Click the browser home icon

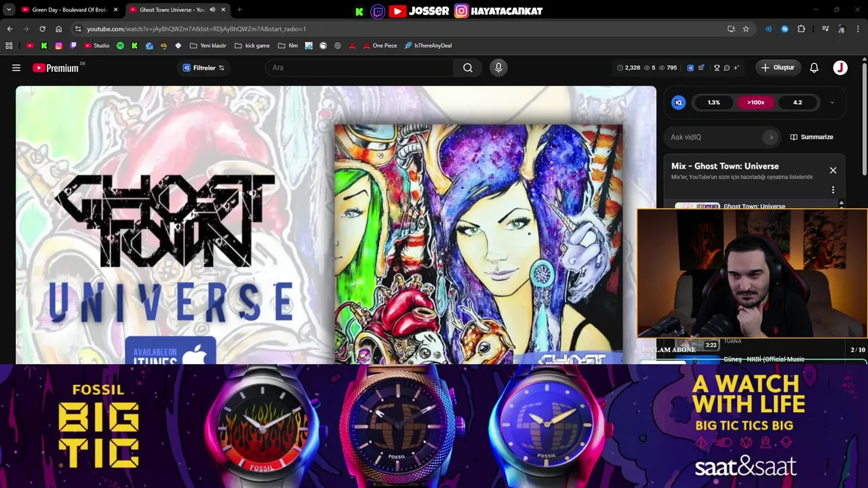coord(58,29)
